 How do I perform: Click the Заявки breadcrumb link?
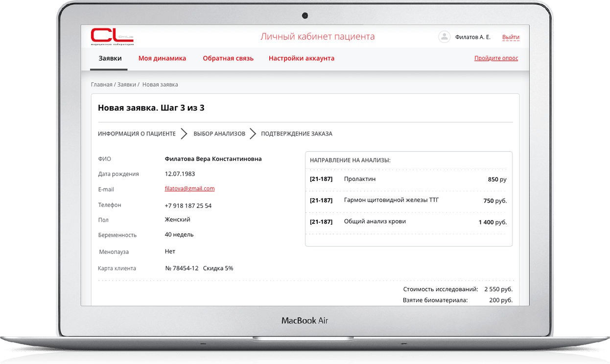pyautogui.click(x=127, y=85)
